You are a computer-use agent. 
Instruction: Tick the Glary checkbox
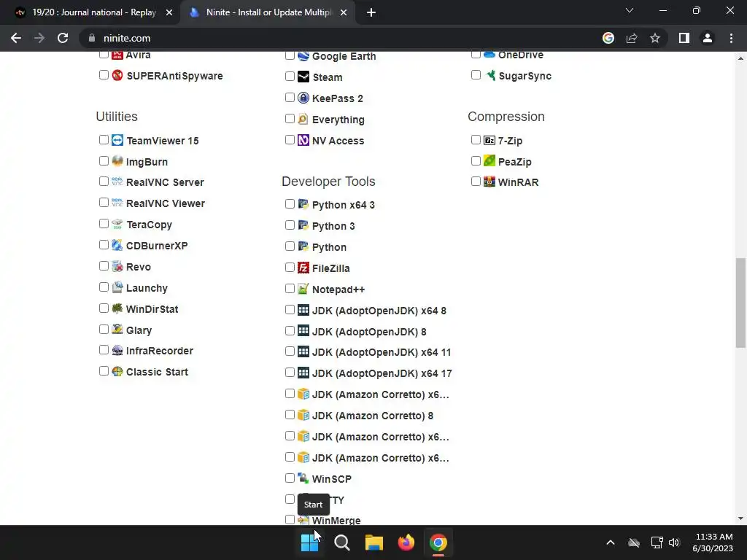tap(104, 330)
